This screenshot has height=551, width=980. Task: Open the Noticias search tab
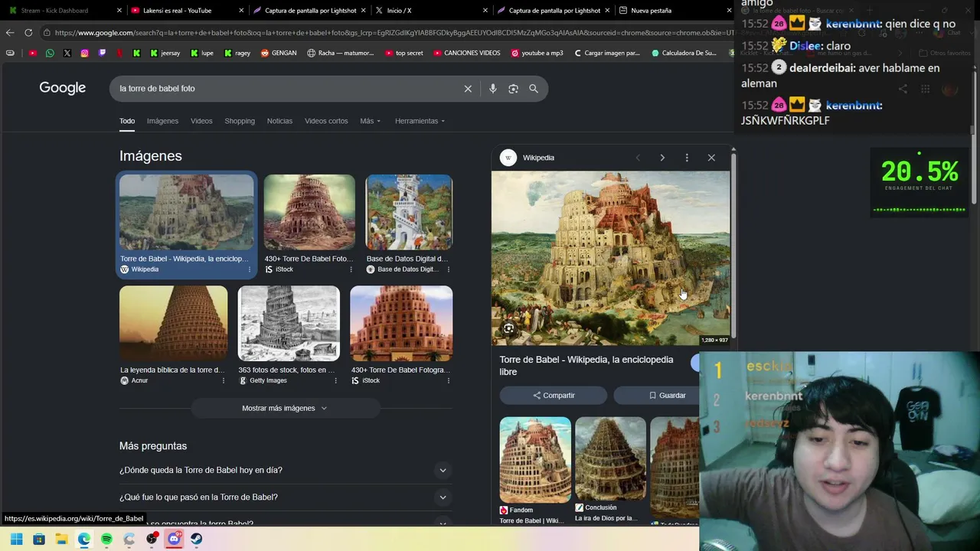point(279,121)
